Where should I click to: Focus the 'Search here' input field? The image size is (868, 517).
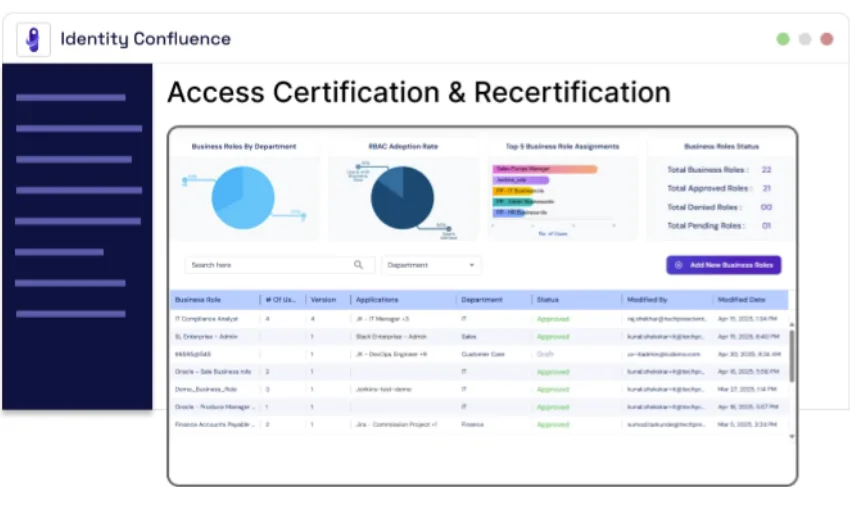[280, 265]
